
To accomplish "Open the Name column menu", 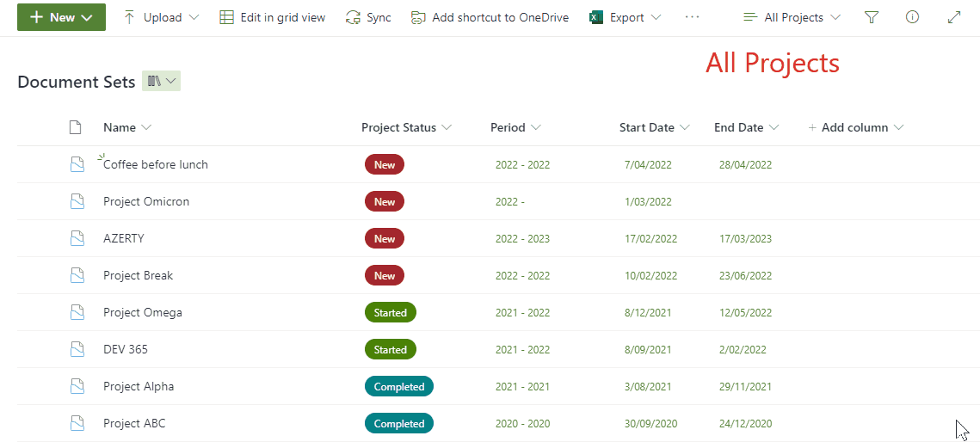I will click(127, 127).
